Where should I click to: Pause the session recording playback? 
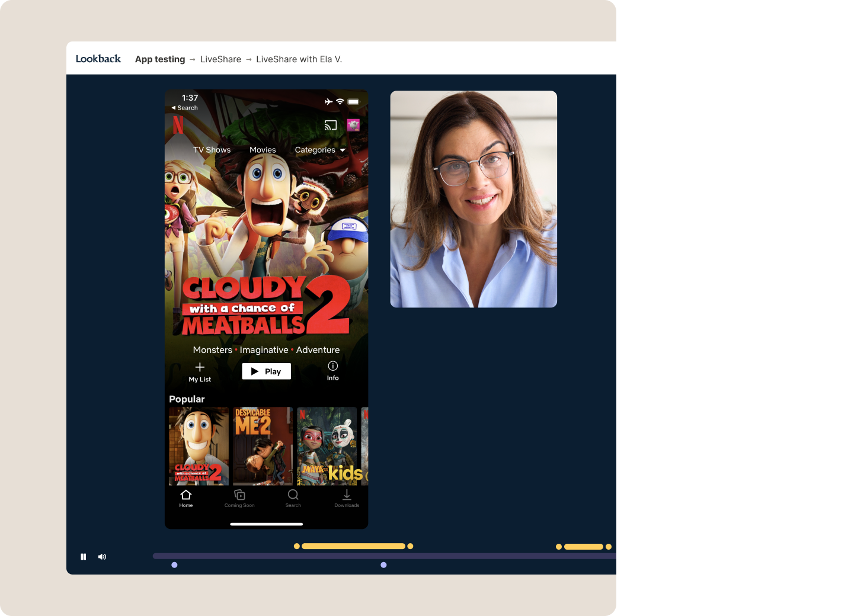pos(84,557)
